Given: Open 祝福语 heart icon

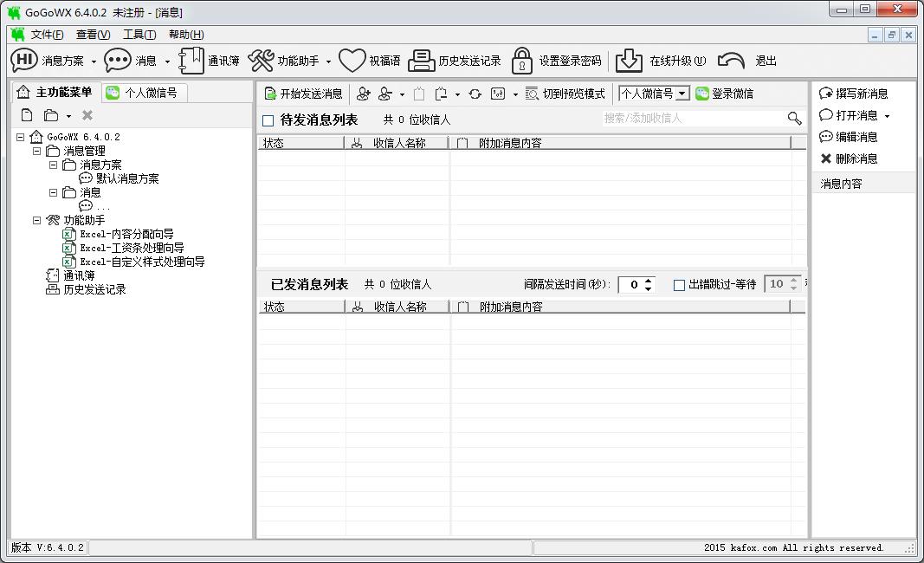Looking at the screenshot, I should click(352, 60).
